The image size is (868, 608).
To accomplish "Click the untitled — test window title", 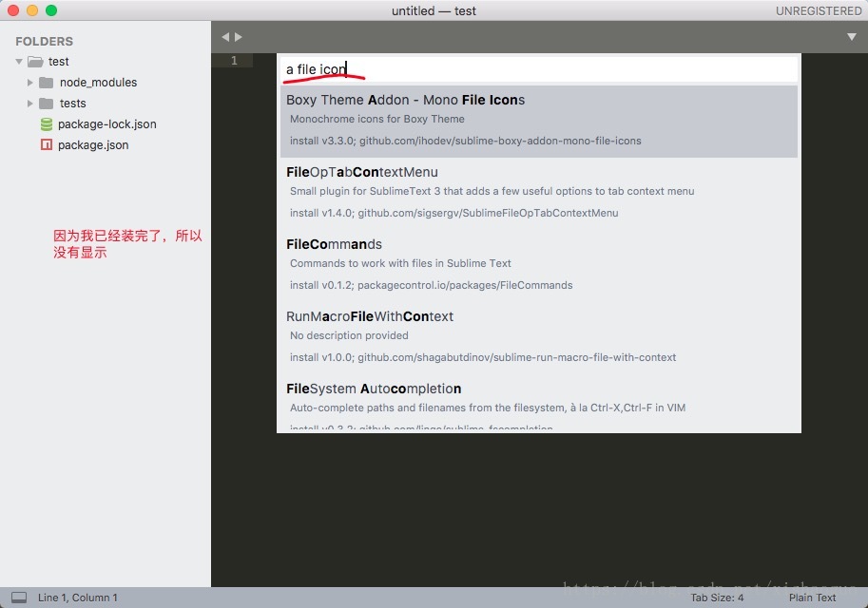I will tap(434, 11).
